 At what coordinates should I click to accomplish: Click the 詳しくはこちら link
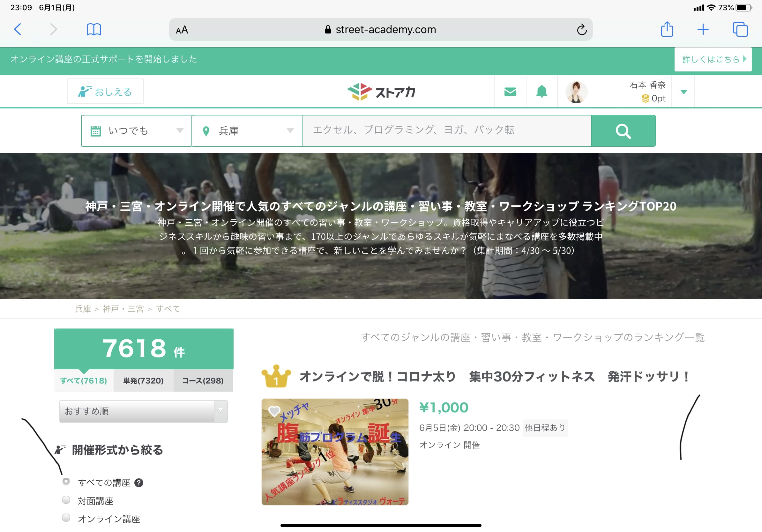pyautogui.click(x=713, y=59)
